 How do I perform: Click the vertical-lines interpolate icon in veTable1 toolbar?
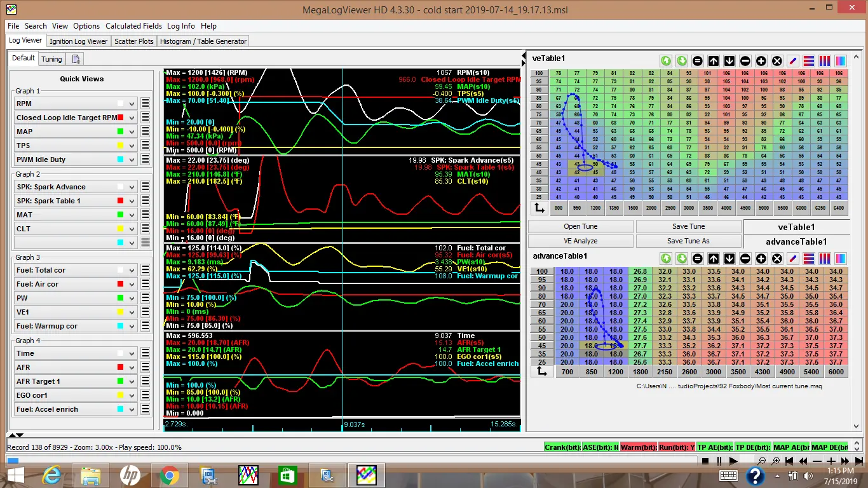(x=825, y=61)
